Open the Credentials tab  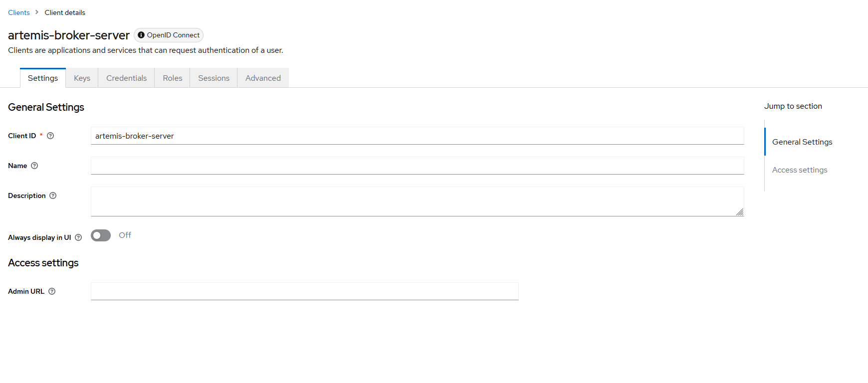126,78
